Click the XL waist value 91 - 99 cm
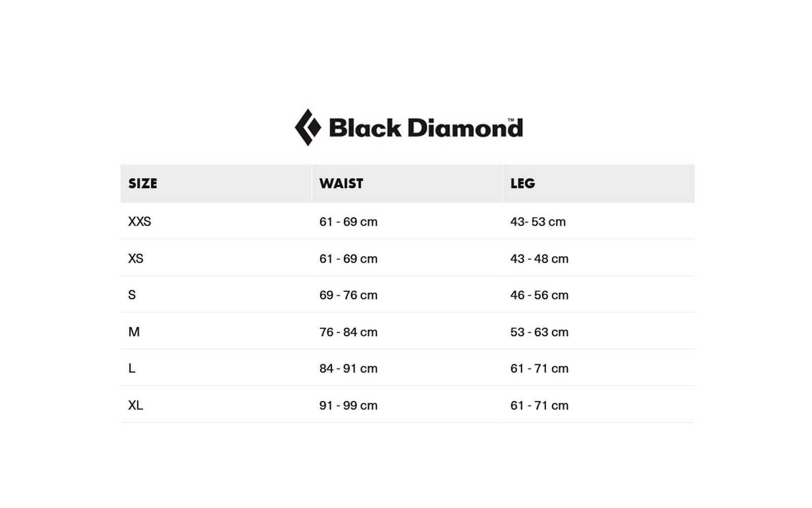812x508 pixels. point(348,406)
